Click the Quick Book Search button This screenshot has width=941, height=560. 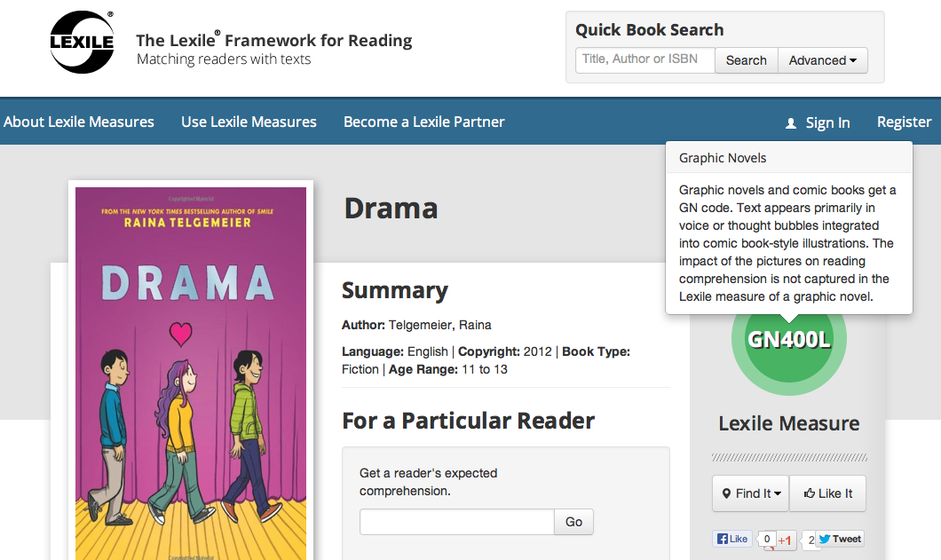click(746, 60)
